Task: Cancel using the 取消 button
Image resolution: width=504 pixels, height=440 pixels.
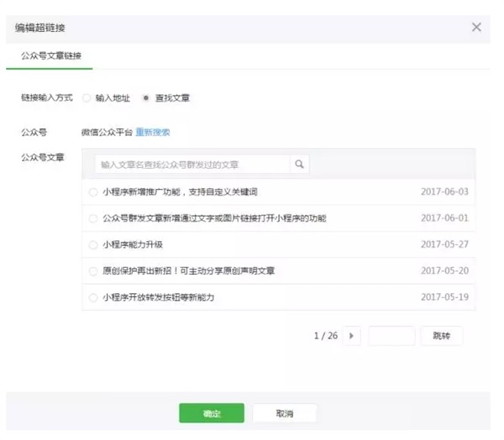Action: coord(285,413)
